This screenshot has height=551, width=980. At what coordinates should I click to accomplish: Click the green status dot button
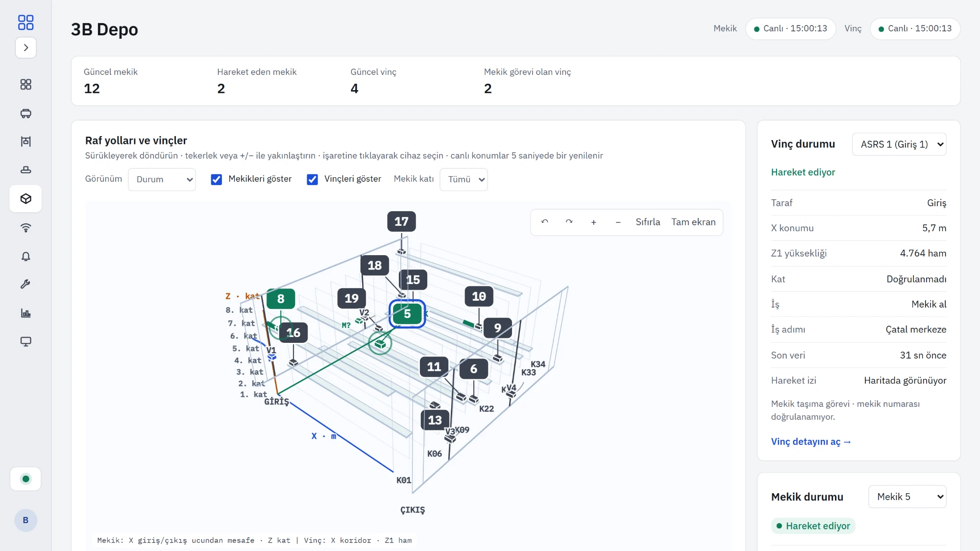[26, 479]
